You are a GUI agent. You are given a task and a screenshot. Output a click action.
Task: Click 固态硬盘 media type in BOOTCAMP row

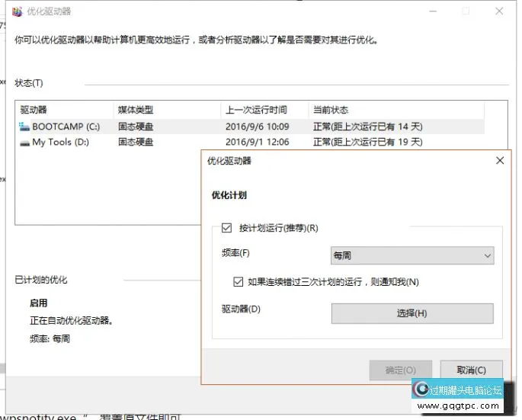(136, 127)
